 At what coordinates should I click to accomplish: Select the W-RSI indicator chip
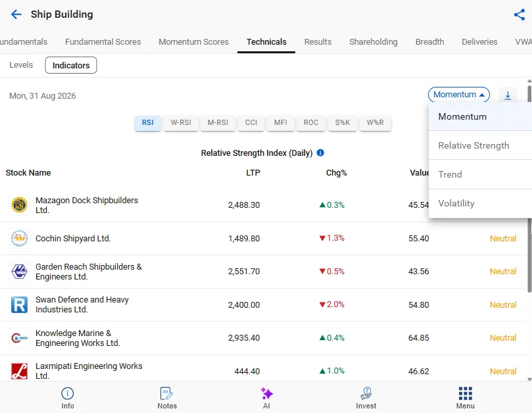click(181, 122)
